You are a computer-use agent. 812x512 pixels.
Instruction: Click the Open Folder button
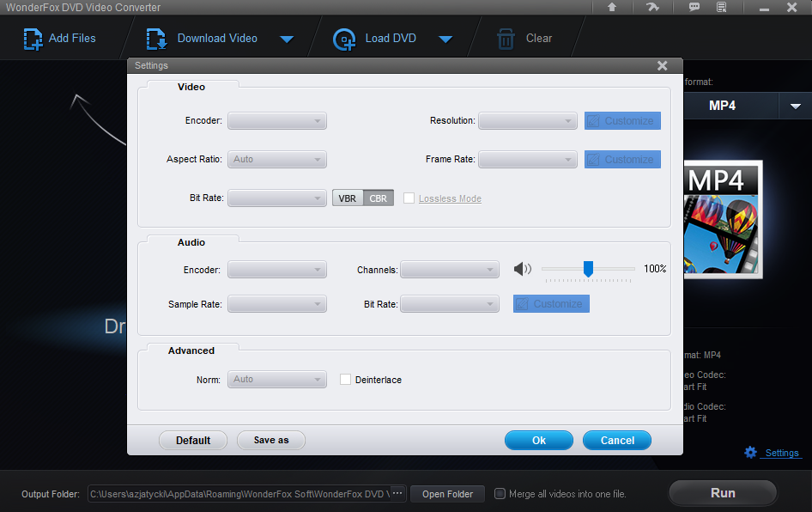coord(447,494)
